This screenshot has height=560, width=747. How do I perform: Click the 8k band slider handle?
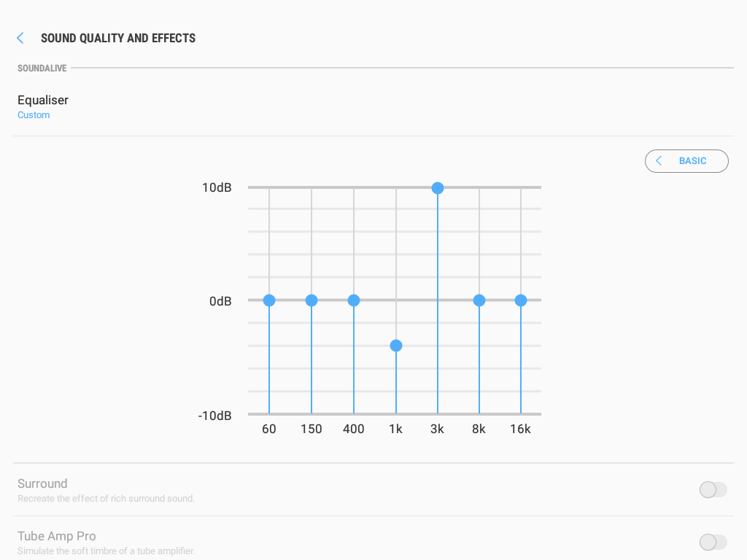(479, 300)
